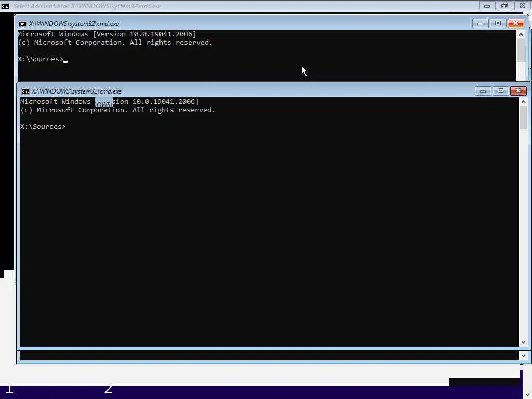The width and height of the screenshot is (532, 399).
Task: Close the middle cmd.exe window
Action: 516,23
